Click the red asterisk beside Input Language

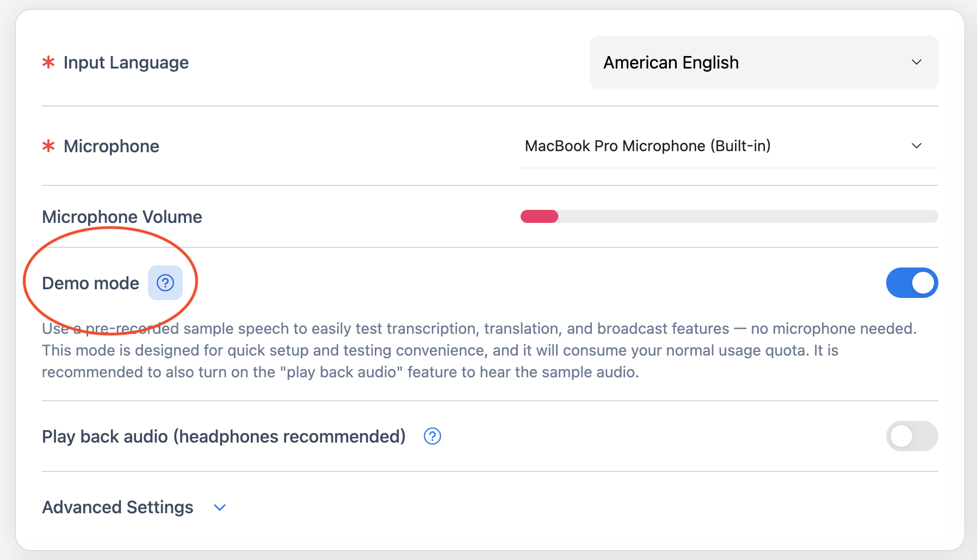(x=48, y=63)
